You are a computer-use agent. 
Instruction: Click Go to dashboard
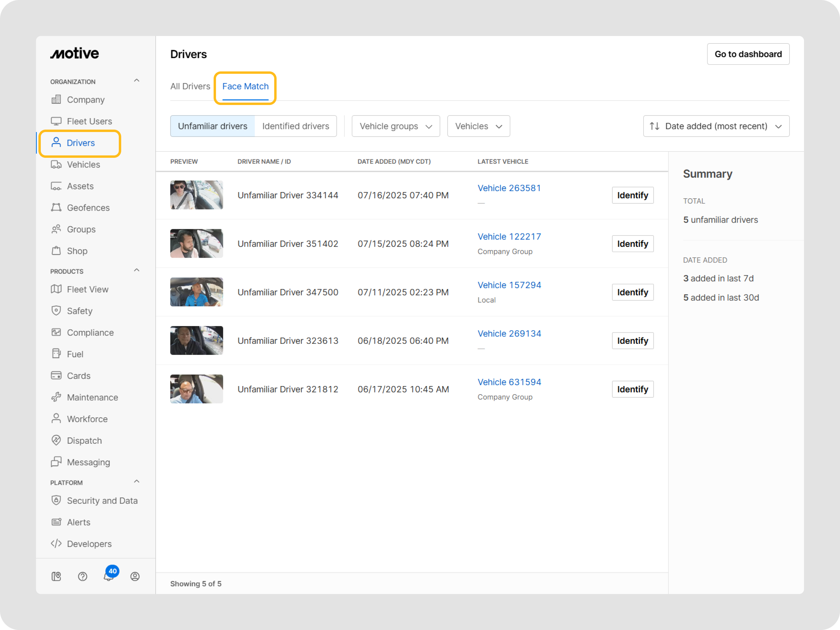[x=748, y=54]
